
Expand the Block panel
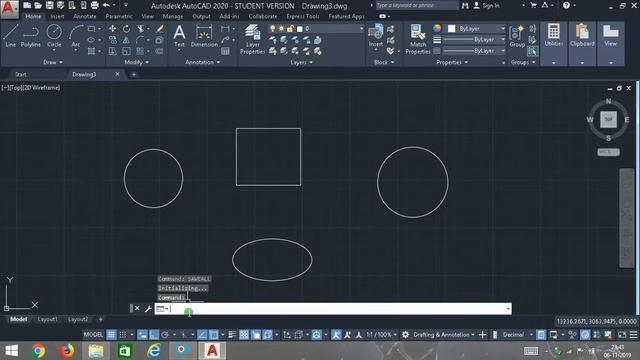point(384,62)
